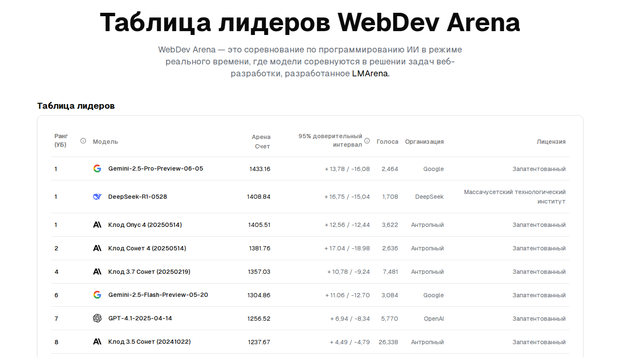Open the LMArena link in the description
This screenshot has width=644, height=357.
pyautogui.click(x=370, y=73)
